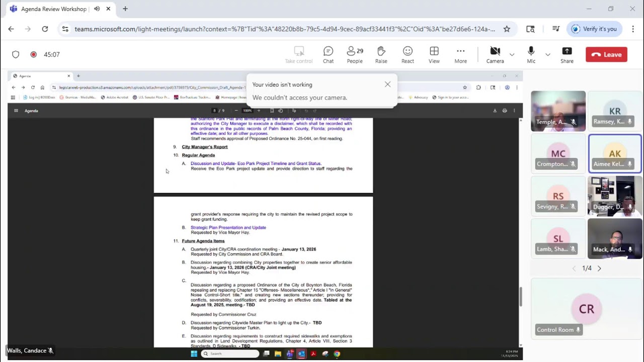Share your screen content
The height and width of the screenshot is (362, 644).
[567, 55]
